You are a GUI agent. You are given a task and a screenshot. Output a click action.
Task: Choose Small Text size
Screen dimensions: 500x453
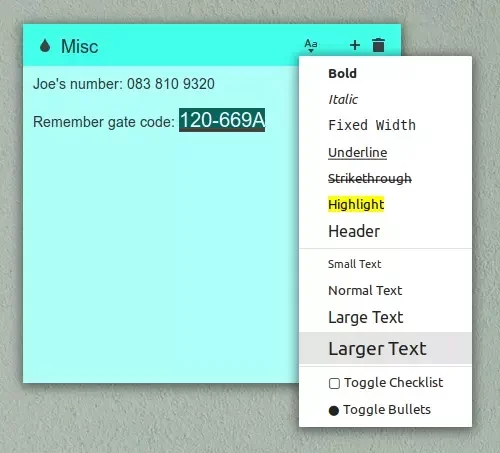pyautogui.click(x=385, y=264)
